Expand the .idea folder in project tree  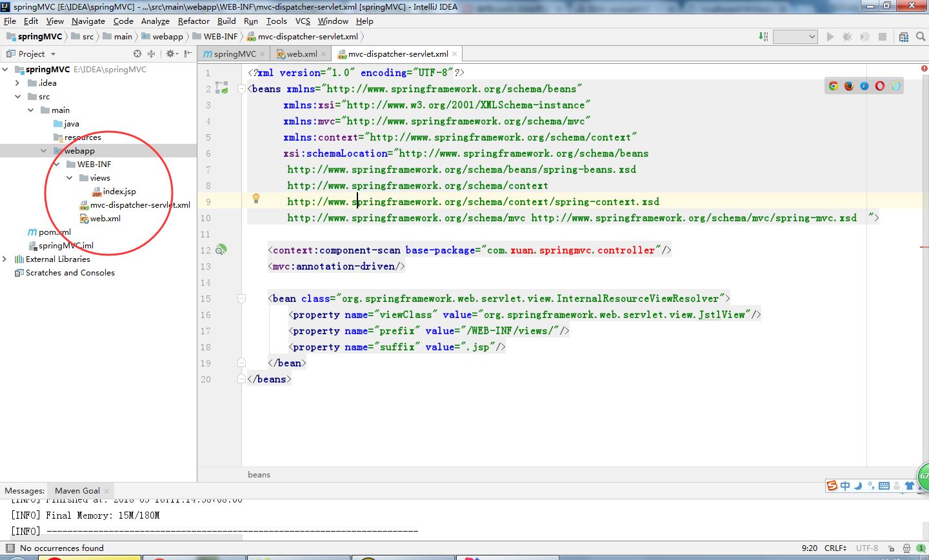tap(17, 83)
